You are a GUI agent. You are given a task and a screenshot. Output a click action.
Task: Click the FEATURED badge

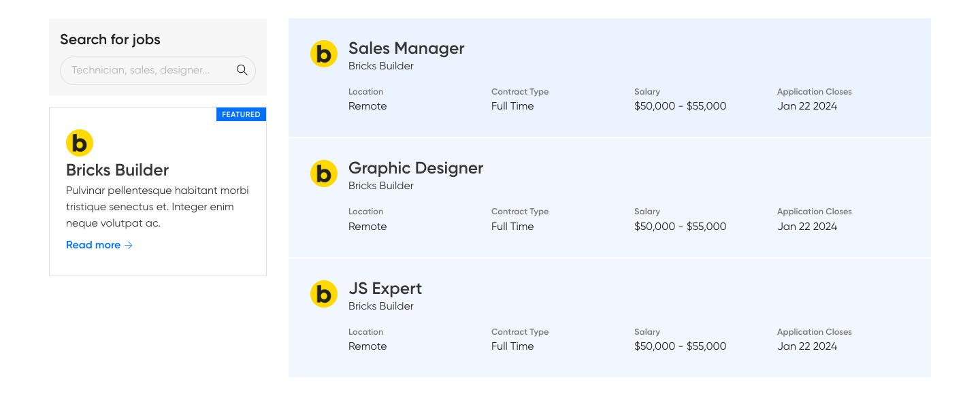pos(241,114)
